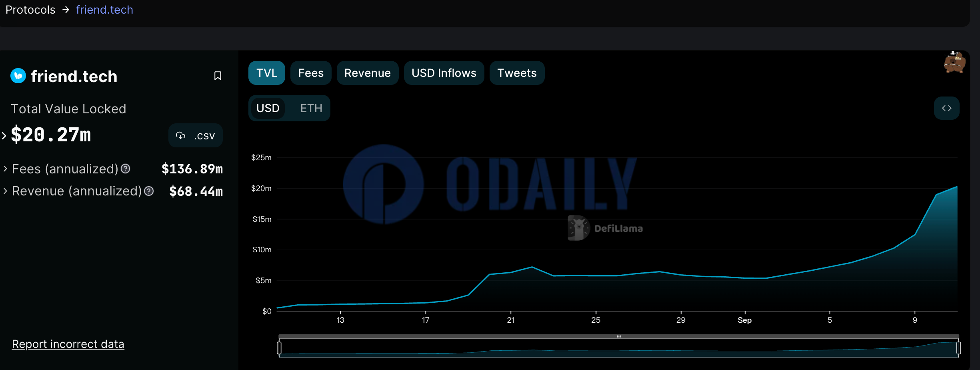Toggle the TVL chart series

266,73
